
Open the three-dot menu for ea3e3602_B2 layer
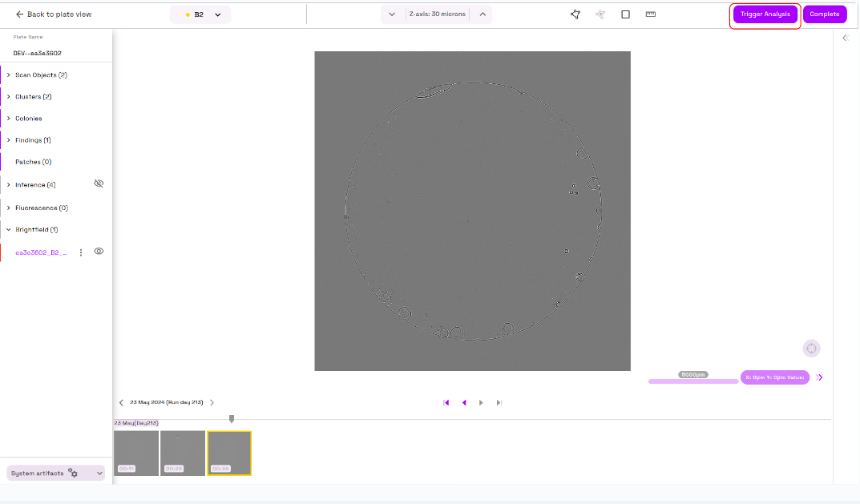[80, 252]
